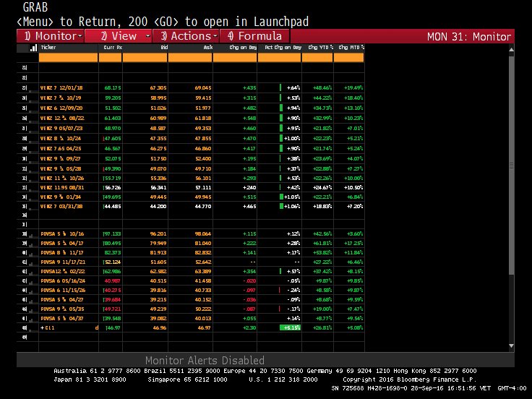The height and width of the screenshot is (399, 532).
Task: Click the row icon beside VENZ 7 12/01/18
Action: tap(24, 87)
